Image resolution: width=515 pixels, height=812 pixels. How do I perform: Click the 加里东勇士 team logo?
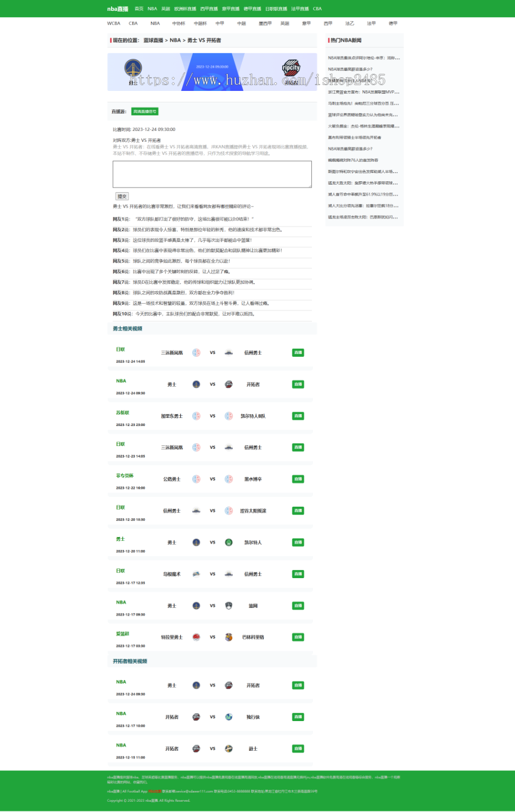196,416
